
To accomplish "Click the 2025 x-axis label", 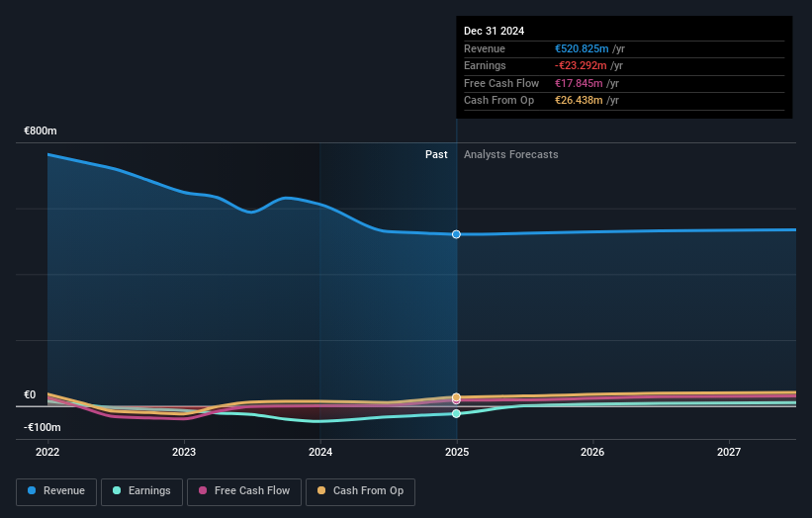I will pos(457,452).
